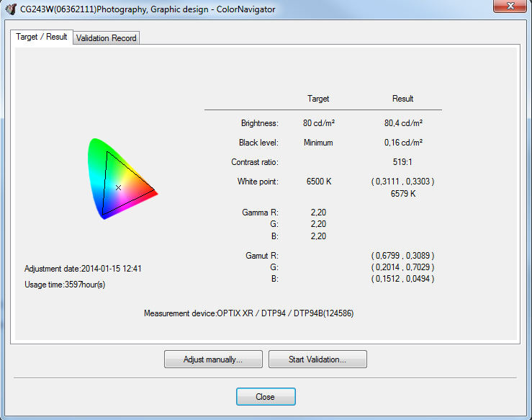Click the Start Validation... button
532x420 pixels.
point(317,359)
